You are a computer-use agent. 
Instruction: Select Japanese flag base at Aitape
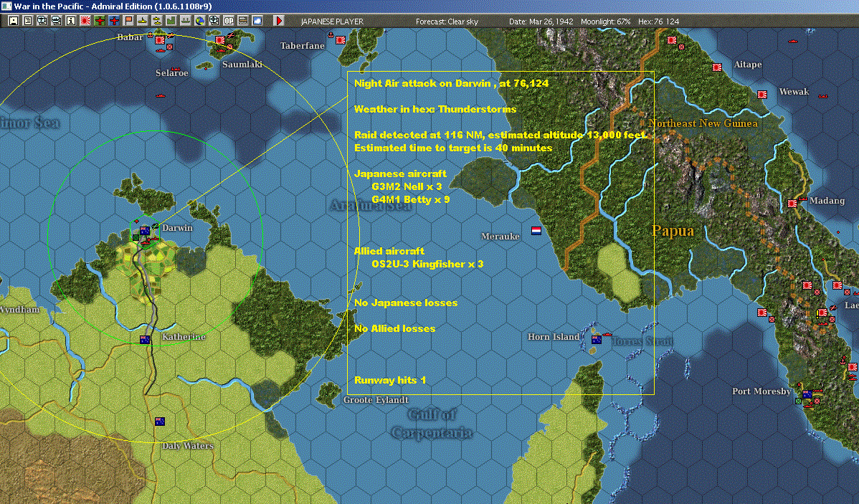click(716, 67)
